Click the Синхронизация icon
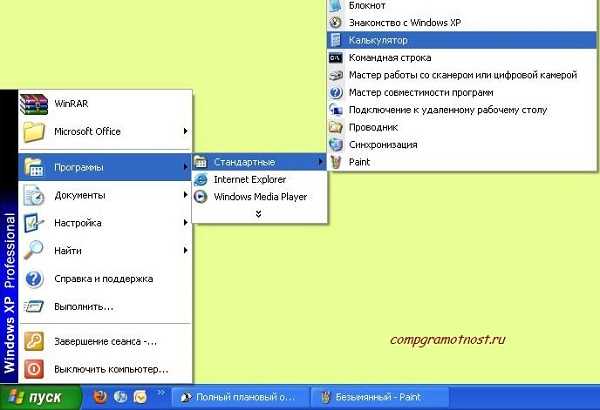Image resolution: width=600 pixels, height=410 pixels. (336, 145)
